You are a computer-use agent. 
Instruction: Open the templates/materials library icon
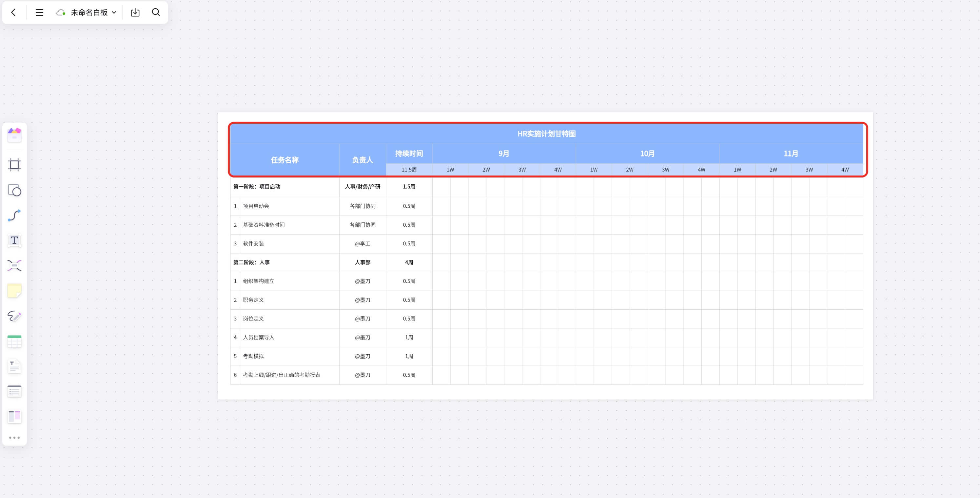click(14, 135)
